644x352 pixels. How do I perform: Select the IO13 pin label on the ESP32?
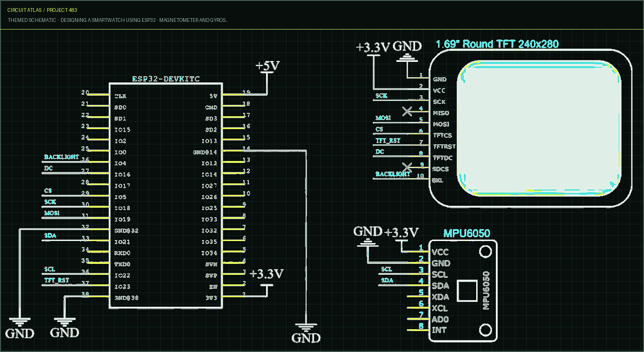point(209,141)
